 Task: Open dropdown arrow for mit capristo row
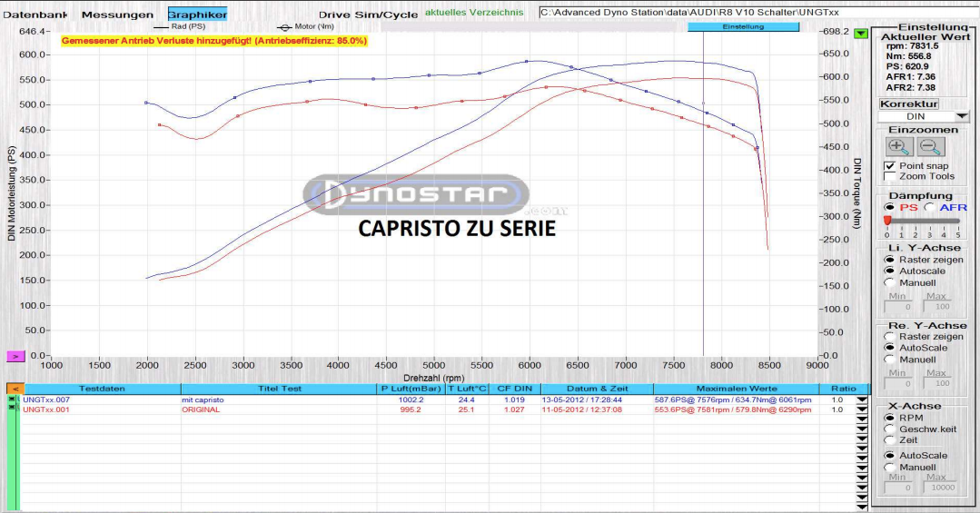(x=862, y=400)
